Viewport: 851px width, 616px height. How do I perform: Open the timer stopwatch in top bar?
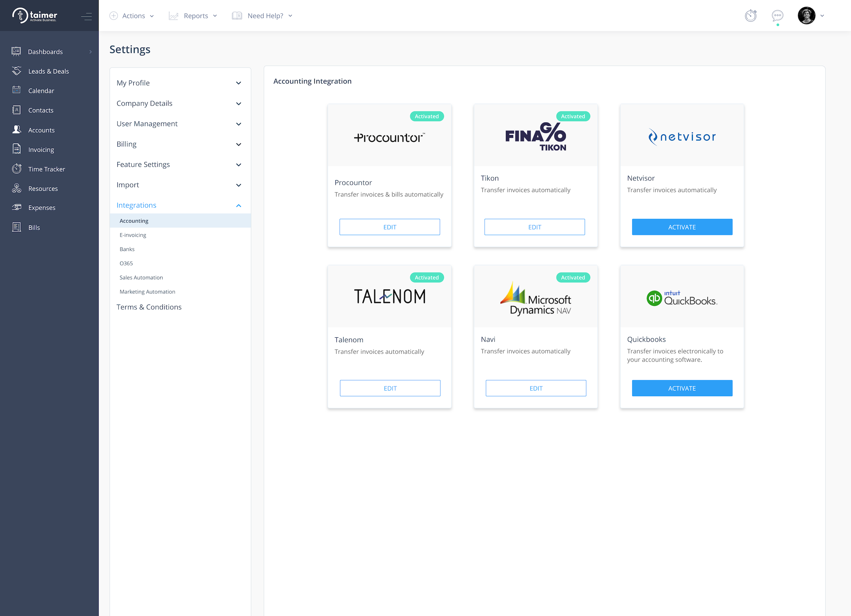click(x=751, y=16)
